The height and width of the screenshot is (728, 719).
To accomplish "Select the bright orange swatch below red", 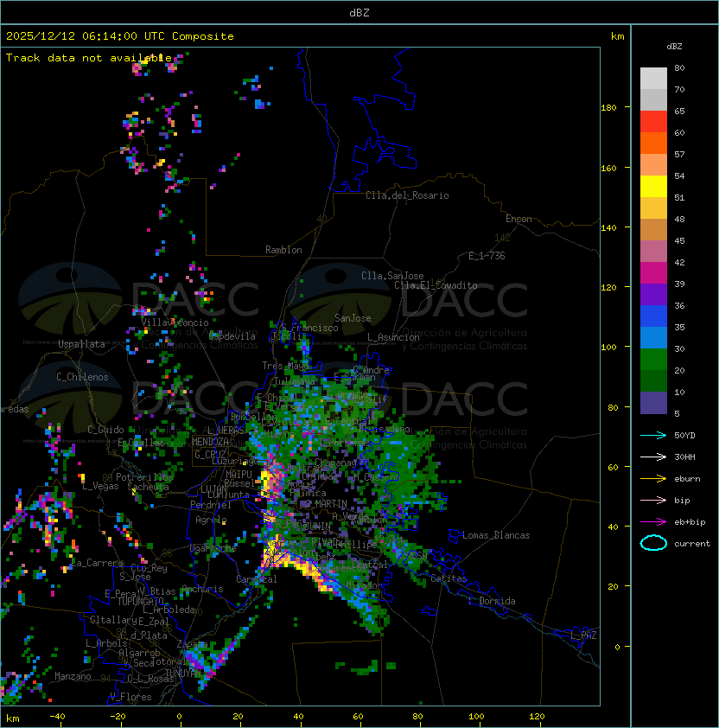I will pyautogui.click(x=653, y=143).
